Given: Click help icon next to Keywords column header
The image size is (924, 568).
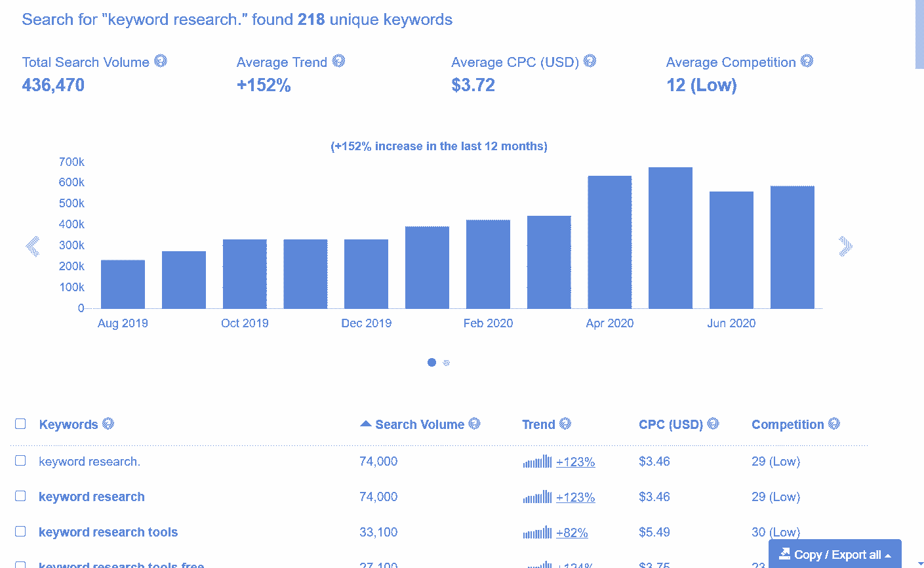Looking at the screenshot, I should [x=108, y=424].
